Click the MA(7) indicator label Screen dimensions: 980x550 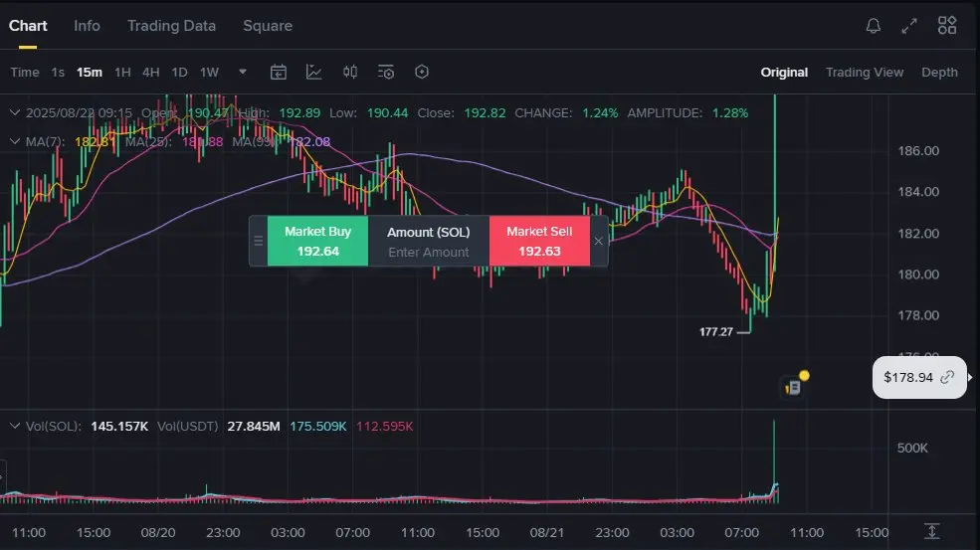tap(45, 141)
